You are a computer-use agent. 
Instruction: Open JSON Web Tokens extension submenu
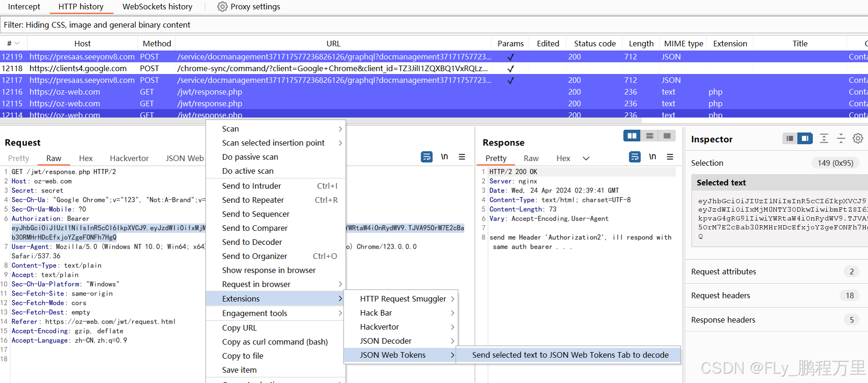(x=400, y=355)
